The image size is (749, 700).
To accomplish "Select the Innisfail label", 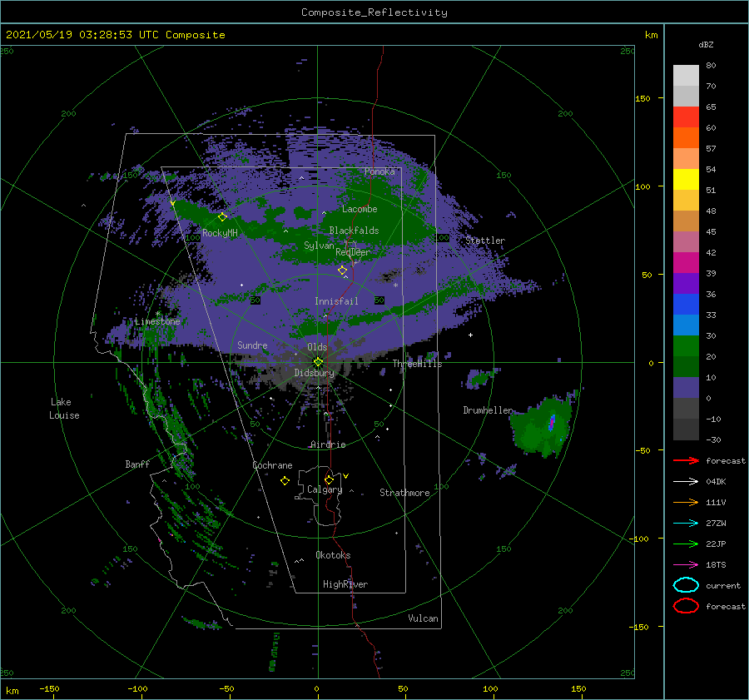I will coord(336,301).
